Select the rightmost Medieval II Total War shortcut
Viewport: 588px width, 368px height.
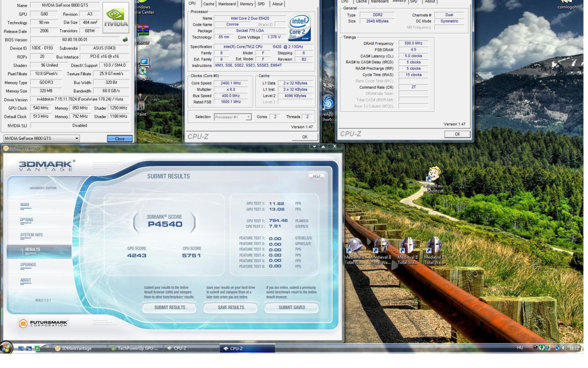[x=434, y=251]
